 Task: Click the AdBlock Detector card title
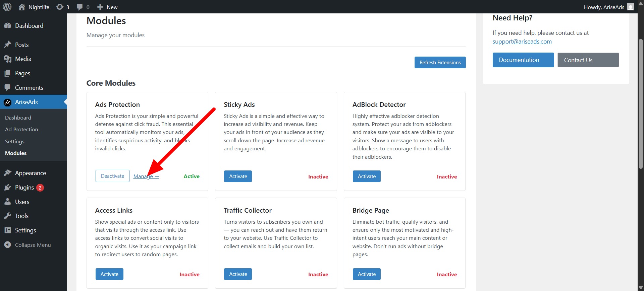(379, 104)
